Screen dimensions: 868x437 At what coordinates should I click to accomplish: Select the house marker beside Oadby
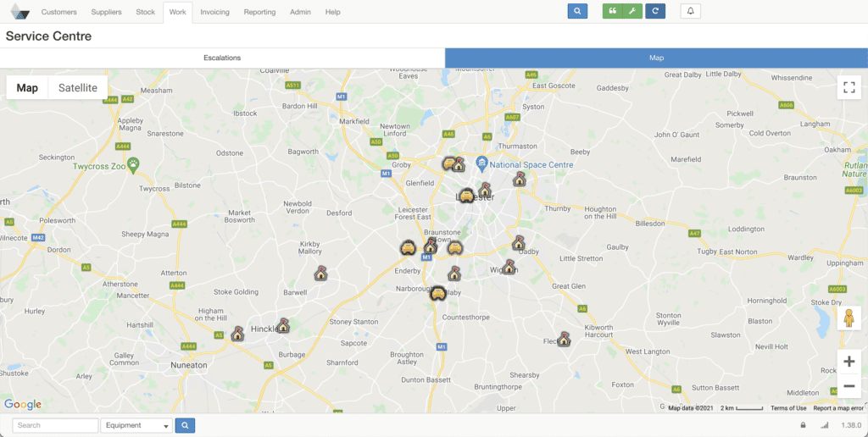518,243
